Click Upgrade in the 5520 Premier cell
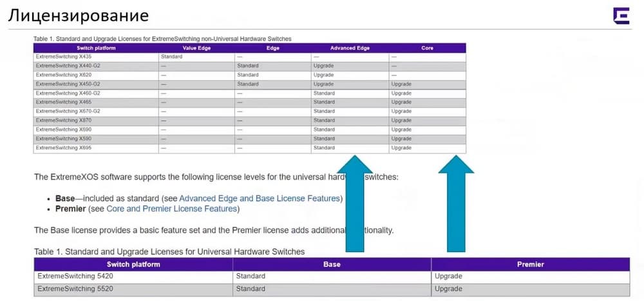Viewport: 644px width, 301px height. click(448, 289)
